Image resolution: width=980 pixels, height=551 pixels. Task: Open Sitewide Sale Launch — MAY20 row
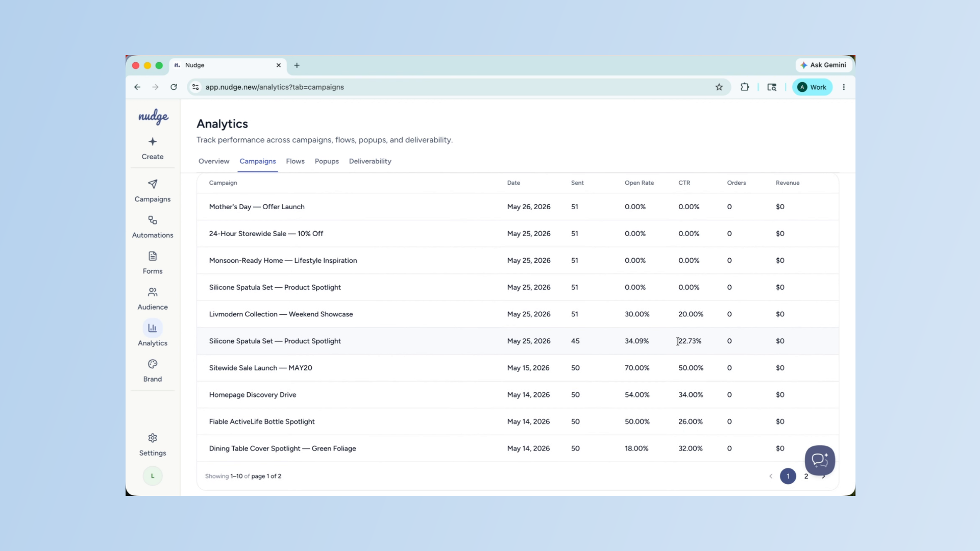[518, 368]
